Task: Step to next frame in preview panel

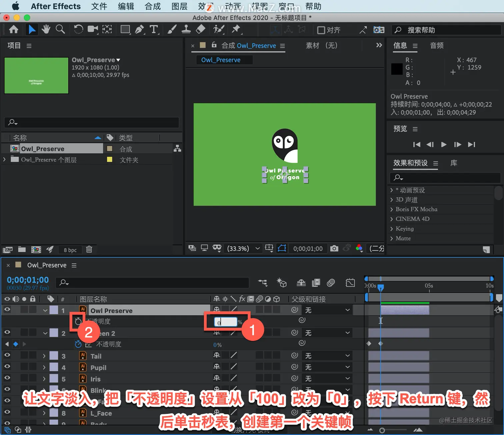Action: click(x=457, y=144)
